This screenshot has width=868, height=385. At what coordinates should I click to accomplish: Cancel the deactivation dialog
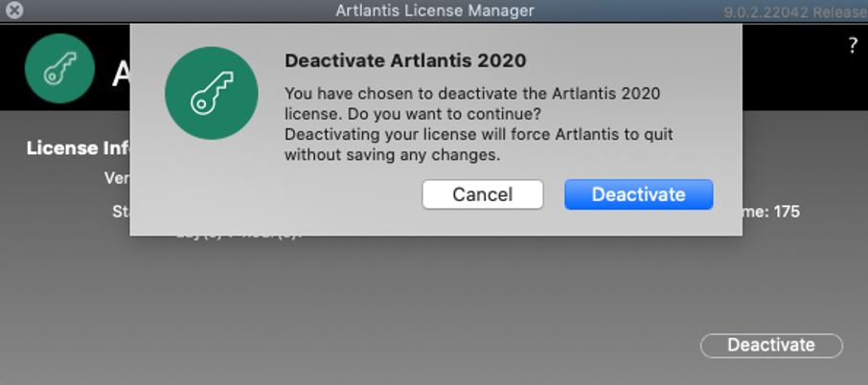click(x=483, y=194)
